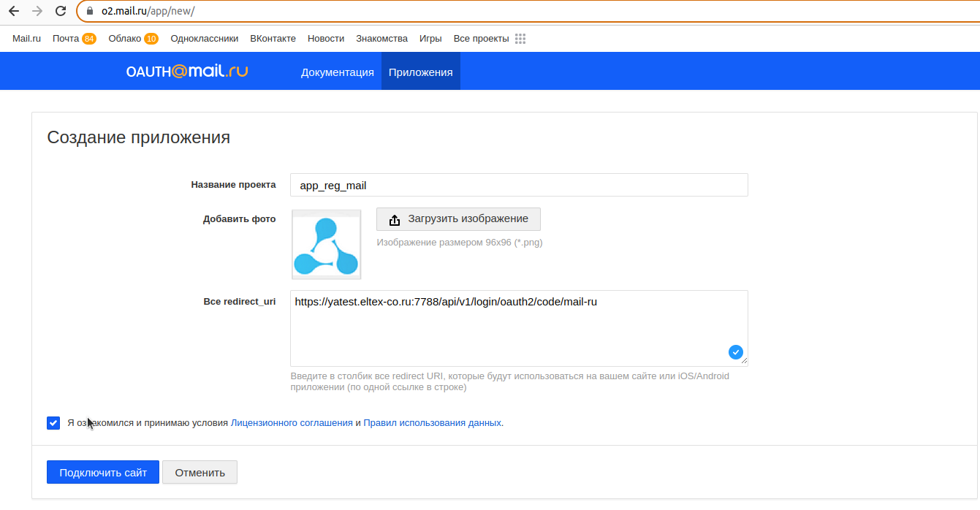This screenshot has height=510, width=980.
Task: Click the Подключить сайт button
Action: pos(102,472)
